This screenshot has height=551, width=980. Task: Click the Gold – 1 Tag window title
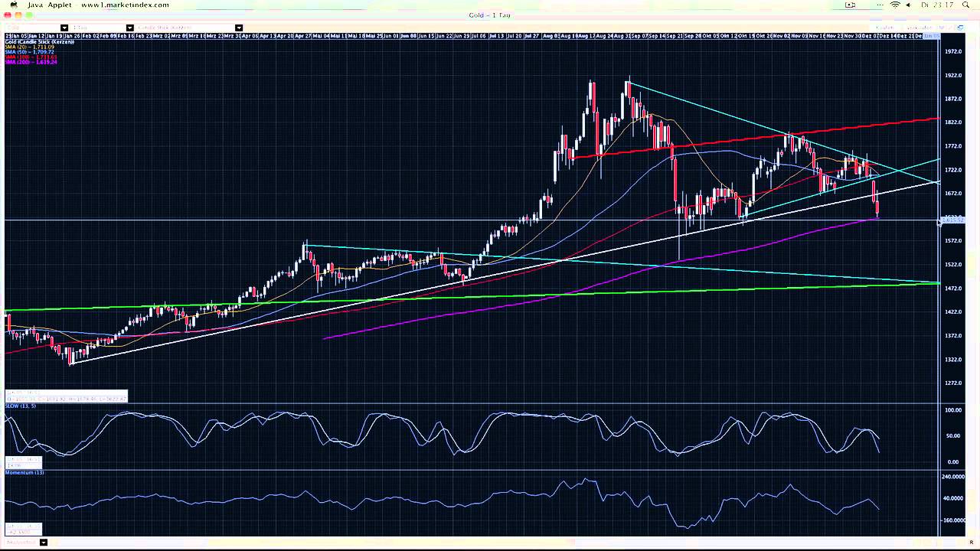tap(490, 15)
